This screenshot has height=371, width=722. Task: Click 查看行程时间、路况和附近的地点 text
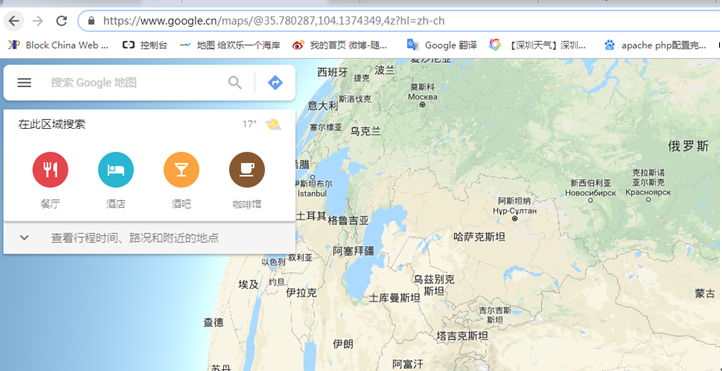tap(135, 238)
